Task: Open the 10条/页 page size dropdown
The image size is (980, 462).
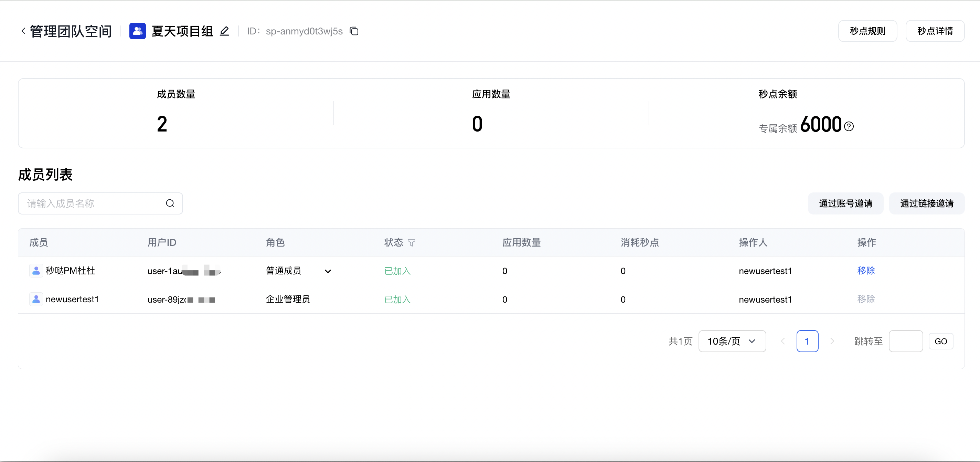Action: 732,341
